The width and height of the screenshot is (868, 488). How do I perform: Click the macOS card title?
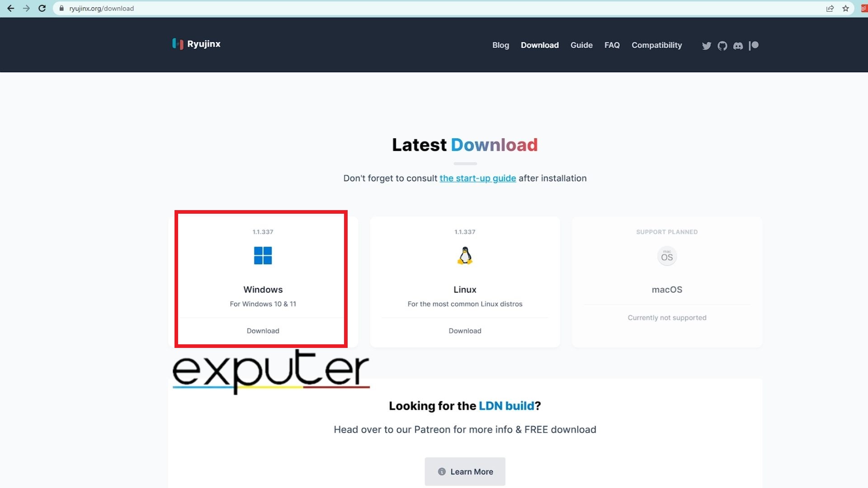[667, 290]
